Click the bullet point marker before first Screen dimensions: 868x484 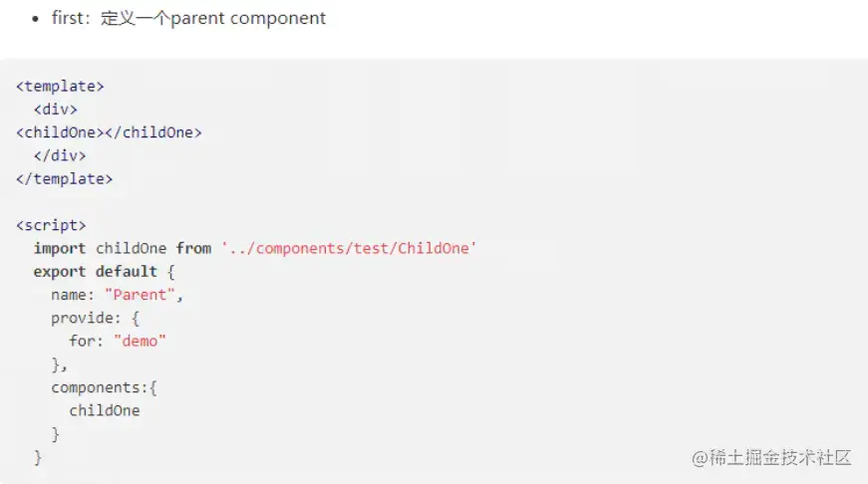[x=36, y=19]
